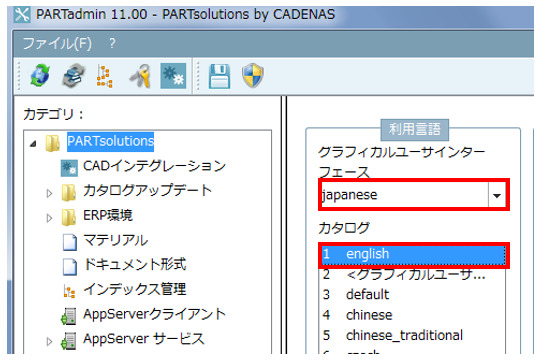Click the PARTadmin wrench title icon
Screen dimensions: 536x360
(22, 15)
